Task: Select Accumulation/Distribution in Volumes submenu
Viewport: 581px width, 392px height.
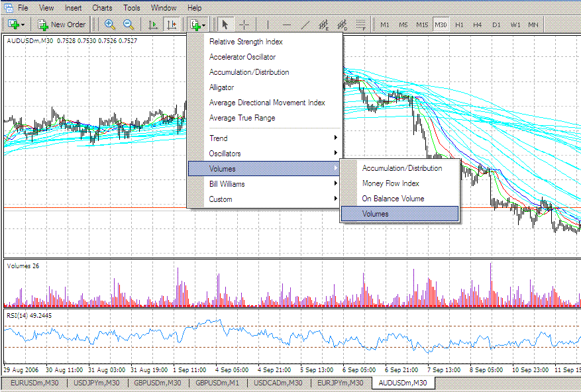Action: coord(399,168)
